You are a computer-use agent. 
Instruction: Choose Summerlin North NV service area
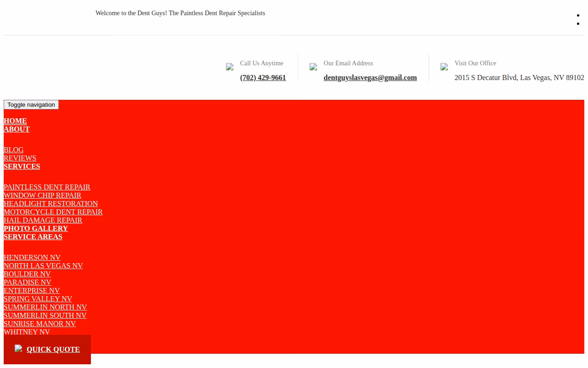[x=45, y=307]
